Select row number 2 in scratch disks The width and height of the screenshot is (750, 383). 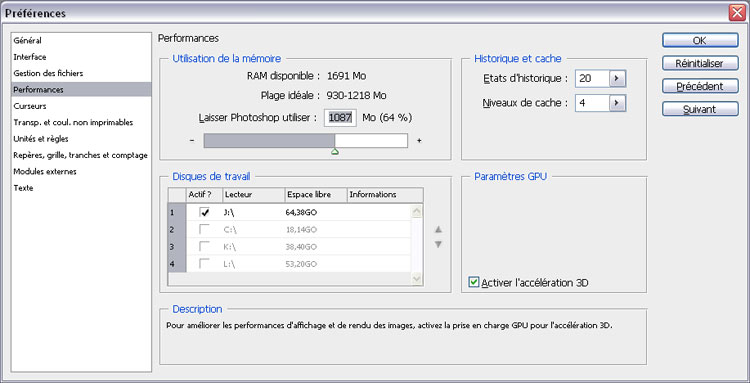point(176,230)
